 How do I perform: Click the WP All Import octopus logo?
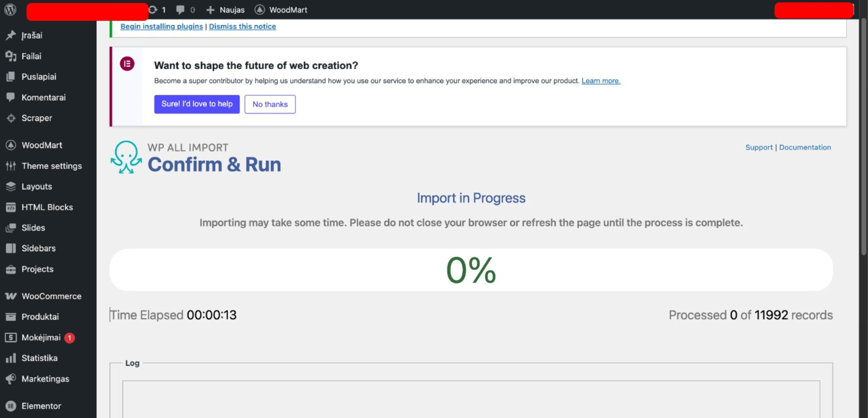[126, 157]
